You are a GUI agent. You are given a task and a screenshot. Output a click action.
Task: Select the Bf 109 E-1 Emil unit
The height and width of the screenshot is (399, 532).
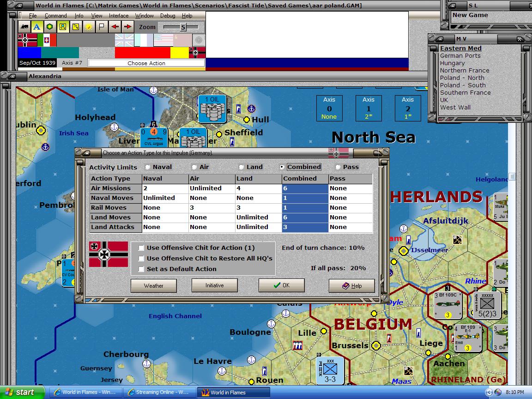click(x=467, y=338)
